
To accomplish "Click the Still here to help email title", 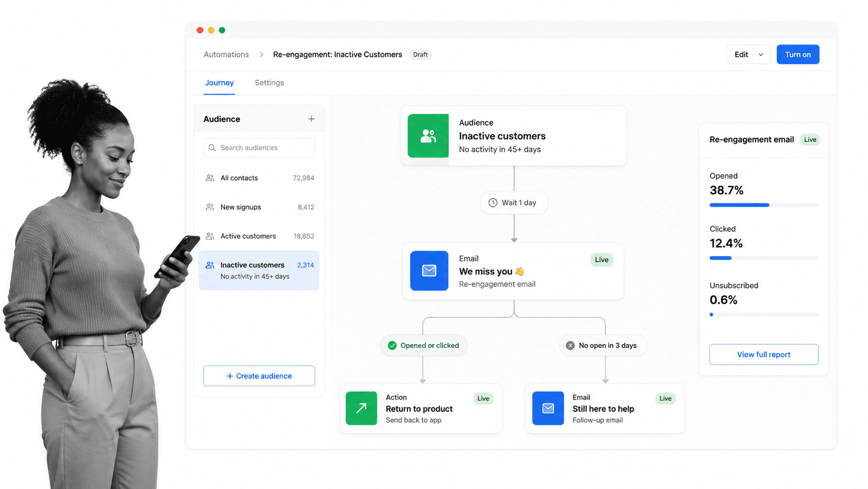I will point(603,409).
